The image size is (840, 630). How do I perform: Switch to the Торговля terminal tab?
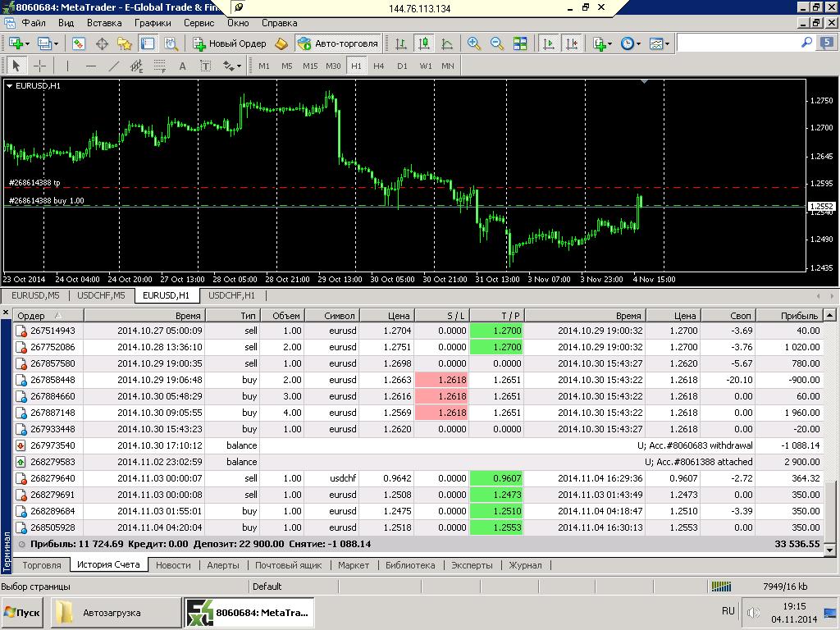(42, 564)
